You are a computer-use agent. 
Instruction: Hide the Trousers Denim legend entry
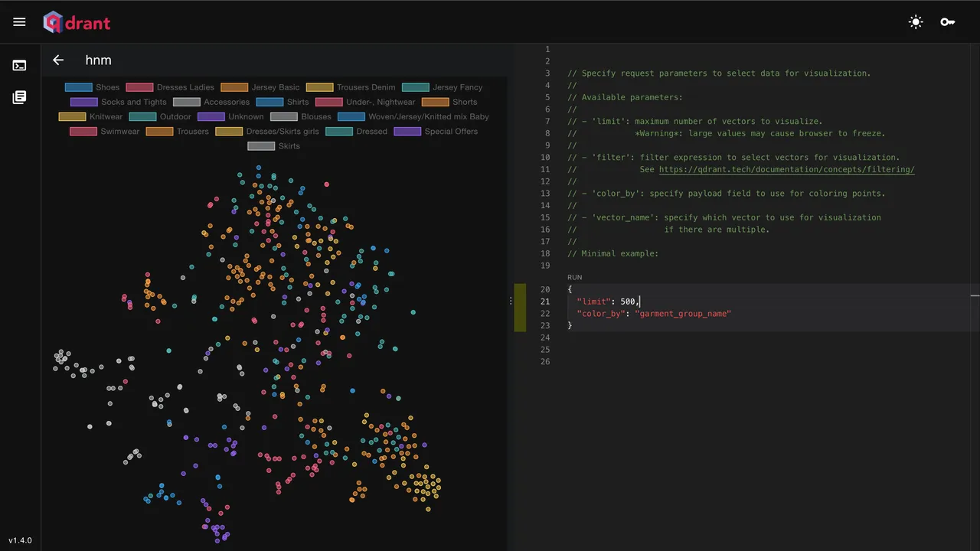point(351,87)
